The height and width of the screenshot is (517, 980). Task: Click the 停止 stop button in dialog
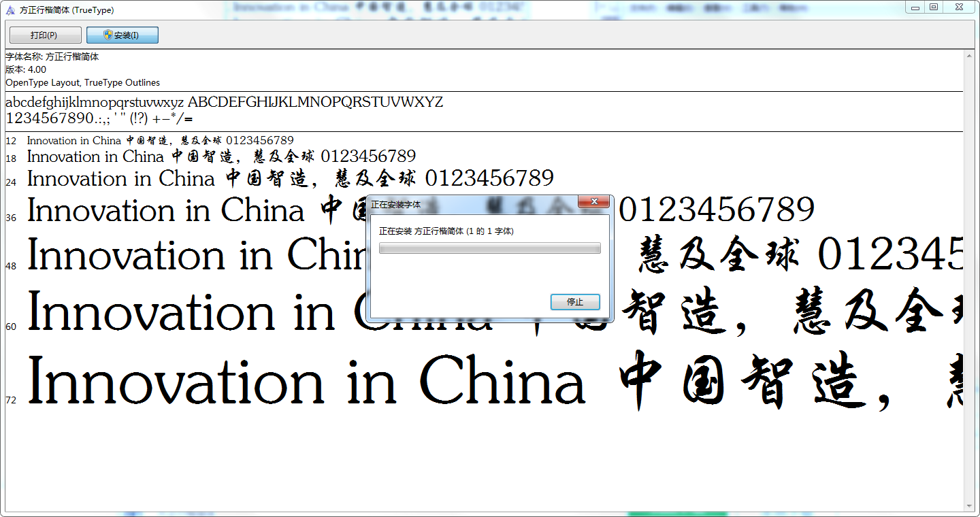[x=575, y=302]
